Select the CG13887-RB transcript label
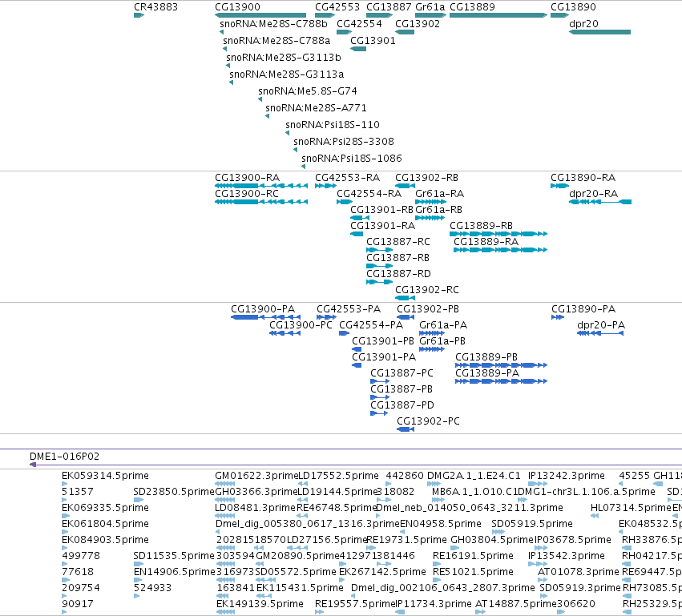 [397, 258]
